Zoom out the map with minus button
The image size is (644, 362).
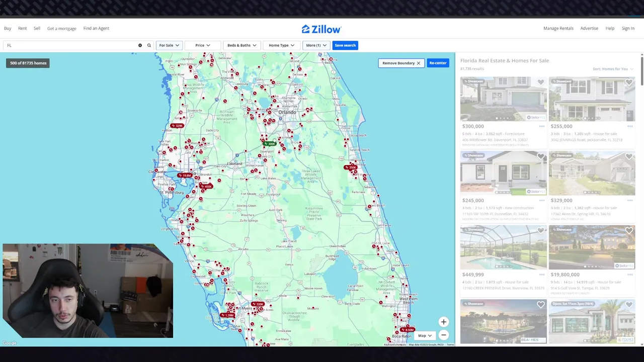(x=443, y=335)
